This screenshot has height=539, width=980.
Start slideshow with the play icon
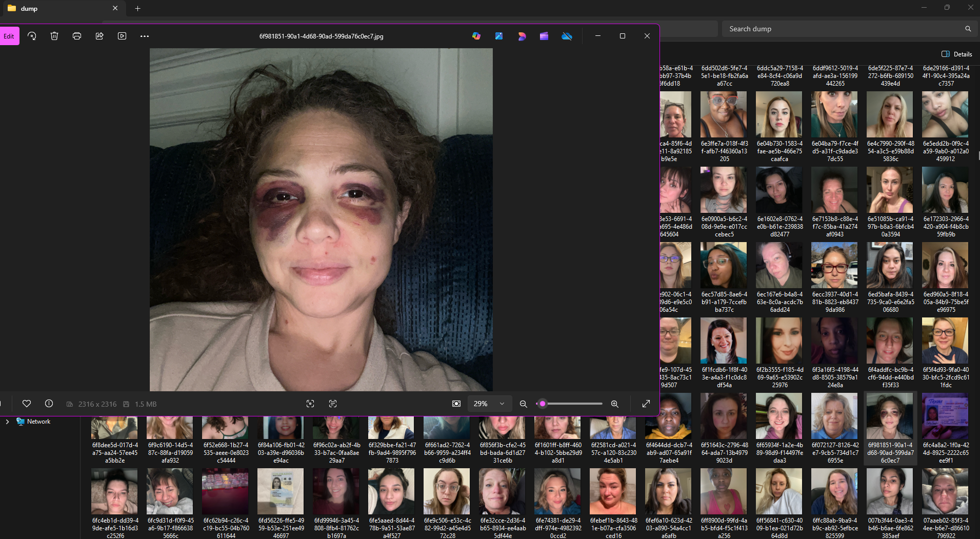click(x=122, y=36)
